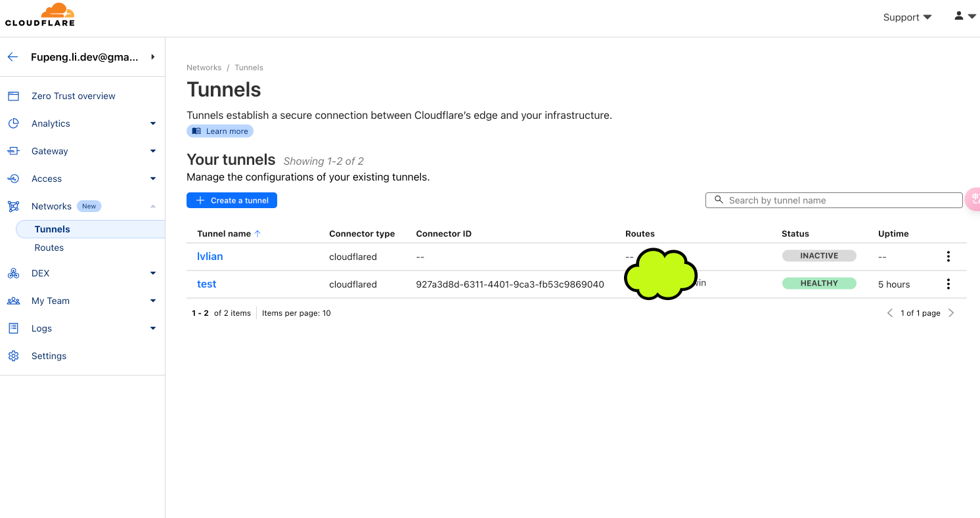The width and height of the screenshot is (980, 518).
Task: Click the 1 of 1 page text
Action: [x=920, y=313]
